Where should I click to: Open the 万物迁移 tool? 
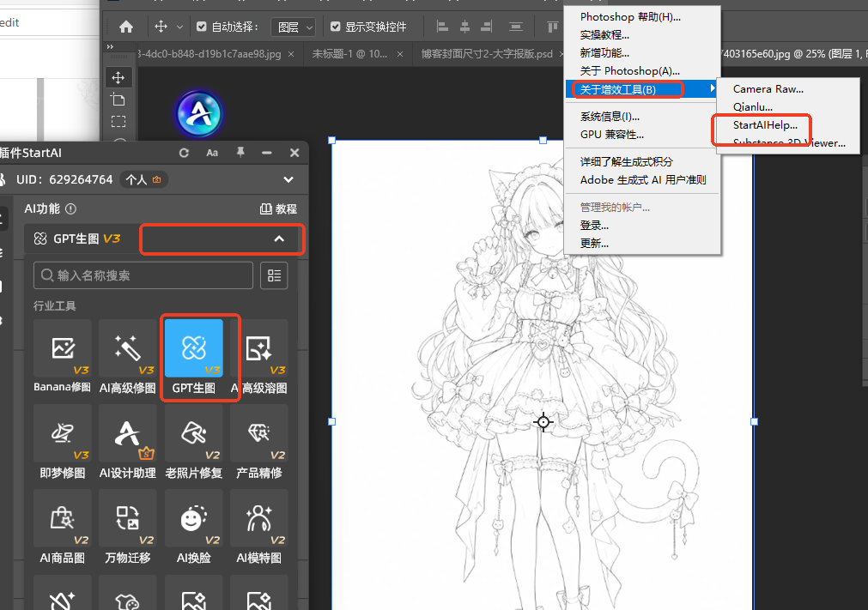tap(127, 527)
